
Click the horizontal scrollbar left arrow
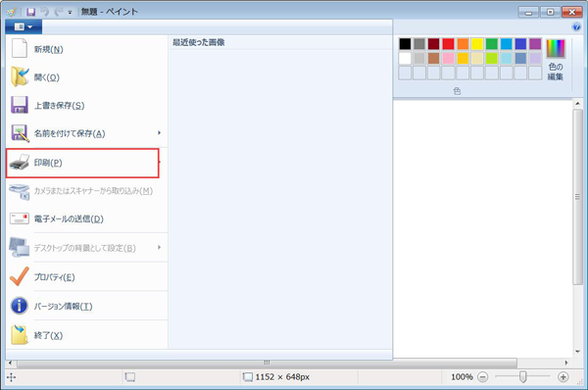point(10,363)
